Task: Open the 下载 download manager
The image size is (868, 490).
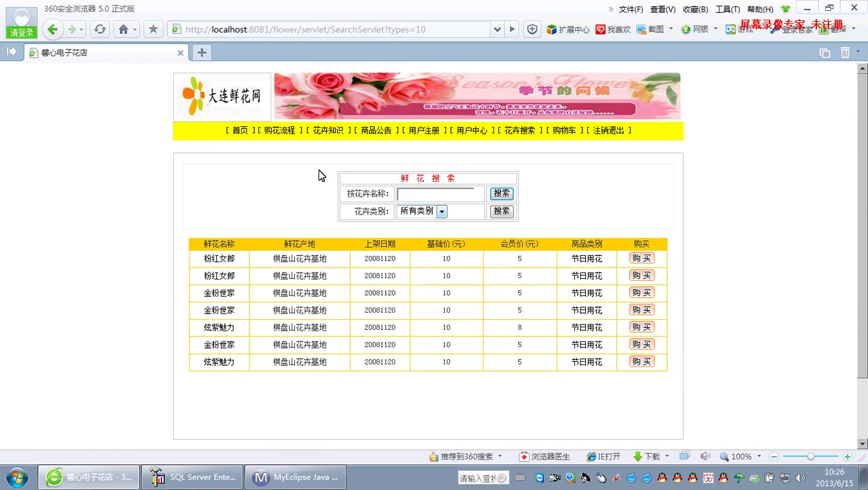Action: point(646,457)
